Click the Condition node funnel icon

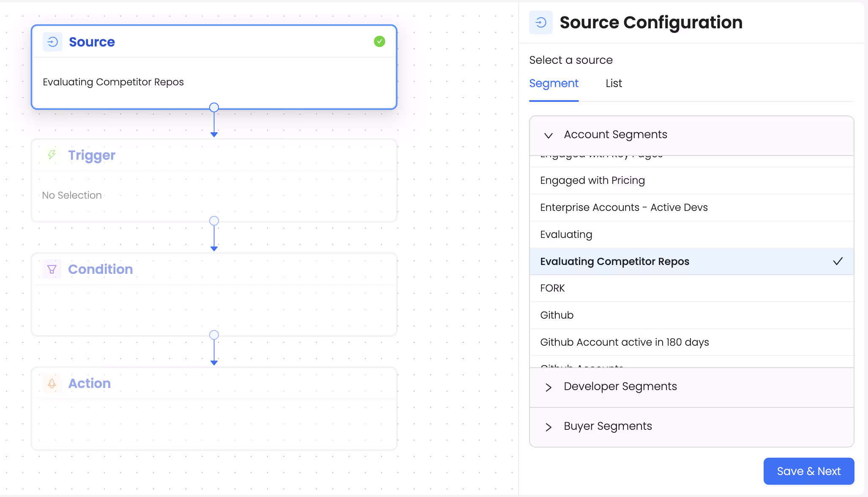click(x=52, y=269)
